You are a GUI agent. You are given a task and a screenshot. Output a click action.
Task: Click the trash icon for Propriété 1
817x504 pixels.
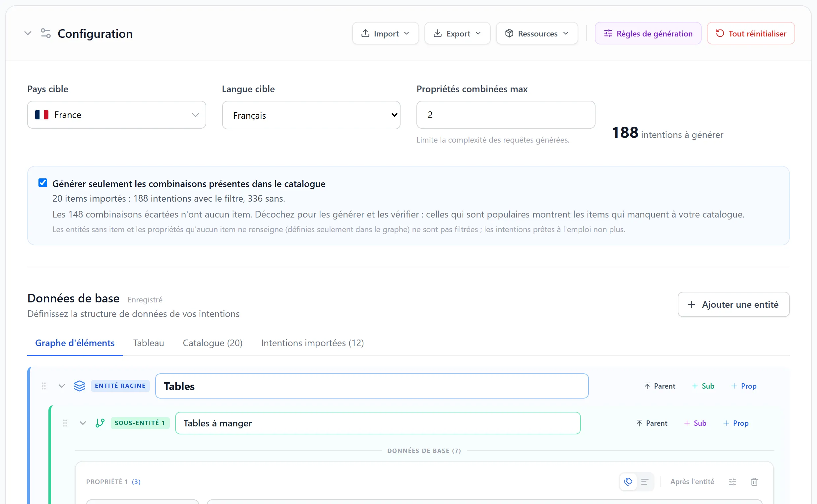[x=754, y=481]
